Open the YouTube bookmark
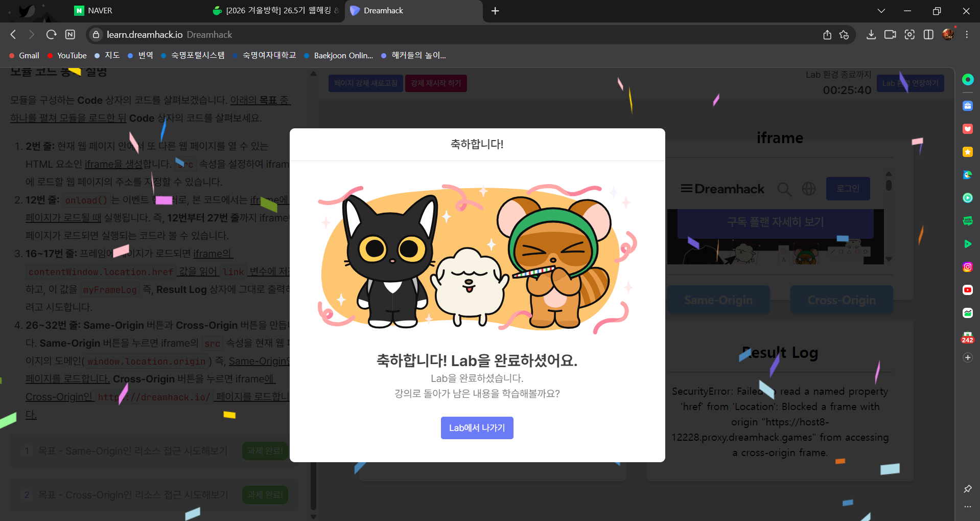Viewport: 980px width, 521px height. coord(72,55)
